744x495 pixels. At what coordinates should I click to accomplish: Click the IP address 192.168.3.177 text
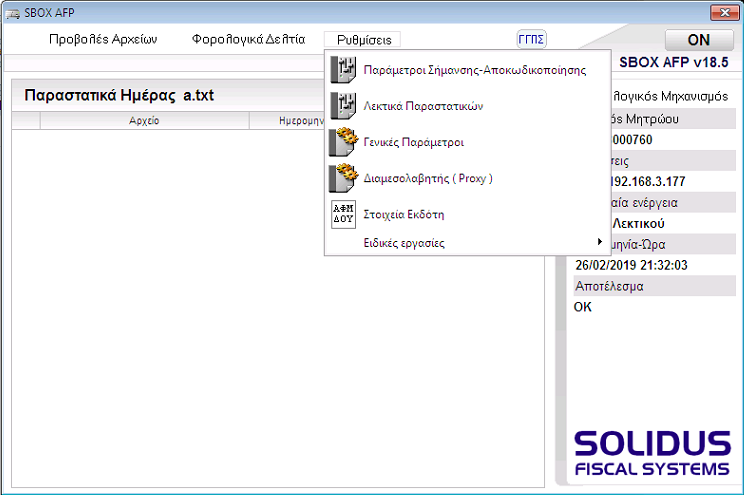coord(648,181)
